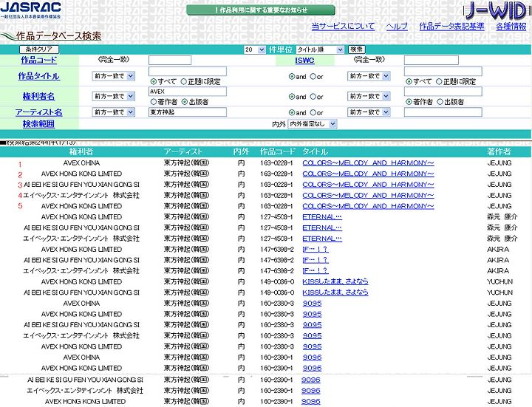The image size is (532, 407).
Task: Open 9096 link in the AVEX CHINA row
Action: [312, 358]
